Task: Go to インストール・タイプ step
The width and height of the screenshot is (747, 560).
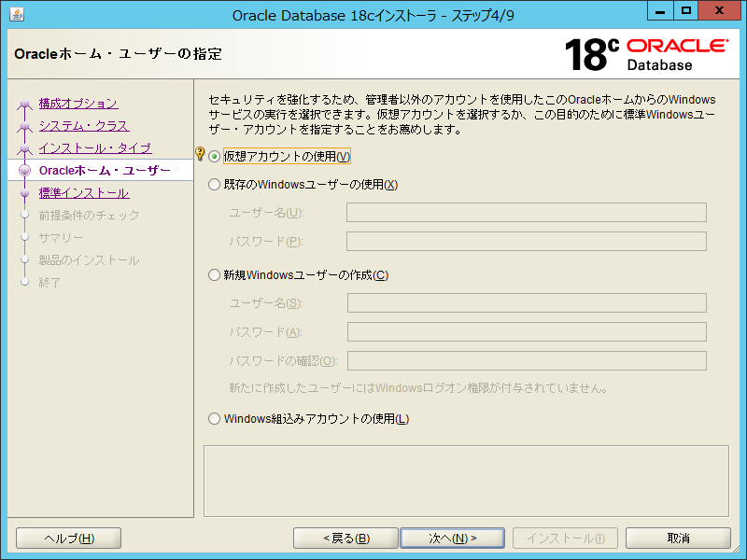Action: coord(95,148)
